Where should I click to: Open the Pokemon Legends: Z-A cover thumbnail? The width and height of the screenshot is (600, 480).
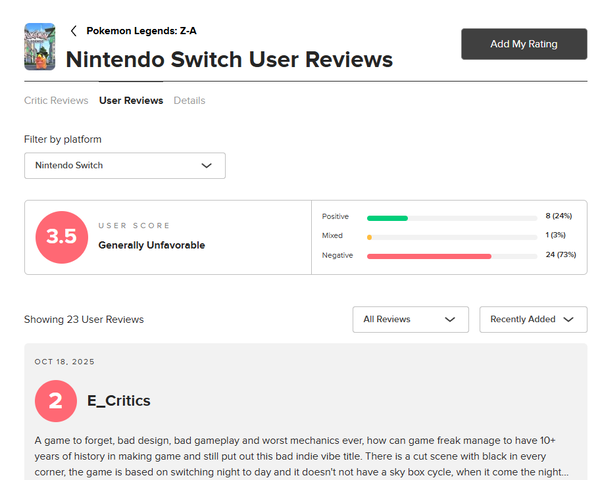[x=40, y=47]
